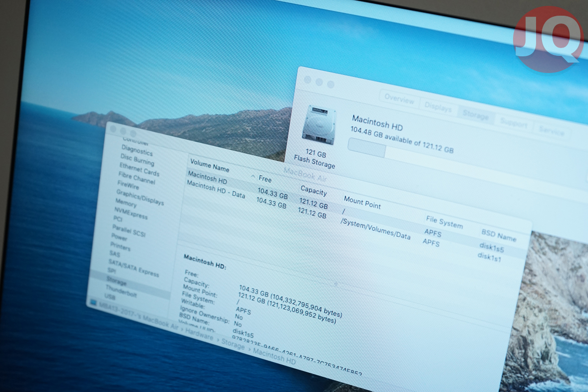This screenshot has height=392, width=588.
Task: Select Disc Burning in the sidebar
Action: [x=137, y=159]
